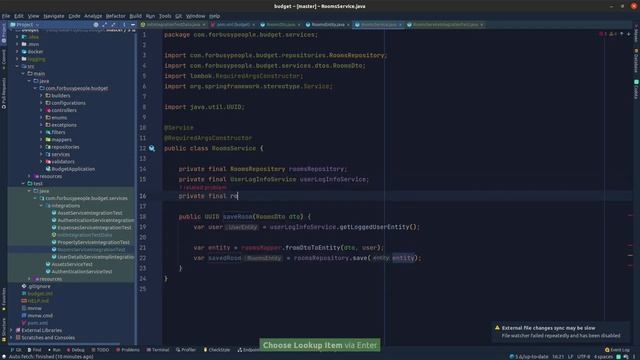
Task: Open the TODO tool window
Action: (100, 350)
